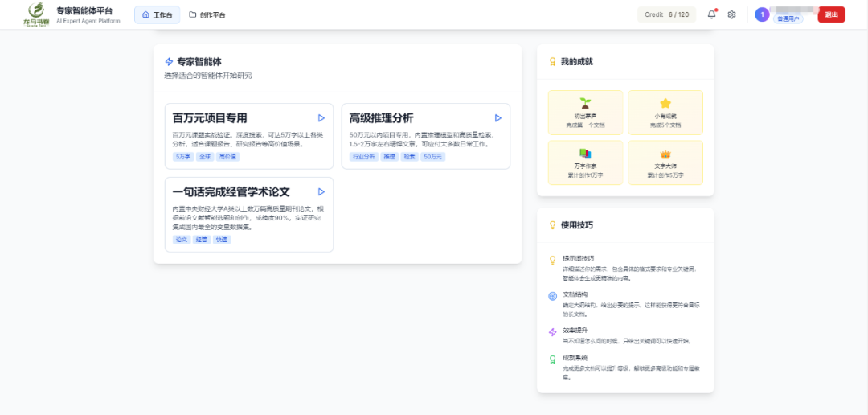Click the green medal icon of 成就系统

(x=552, y=359)
